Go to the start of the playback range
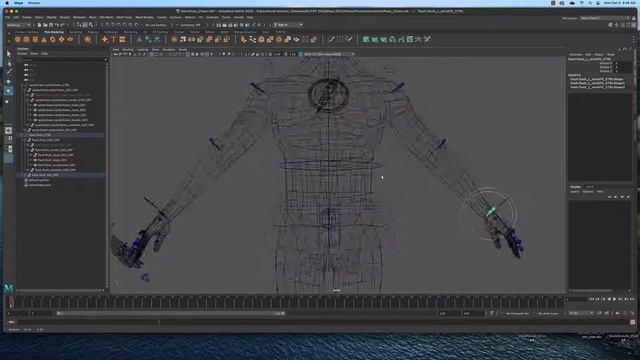The image size is (640, 360). click(x=592, y=300)
